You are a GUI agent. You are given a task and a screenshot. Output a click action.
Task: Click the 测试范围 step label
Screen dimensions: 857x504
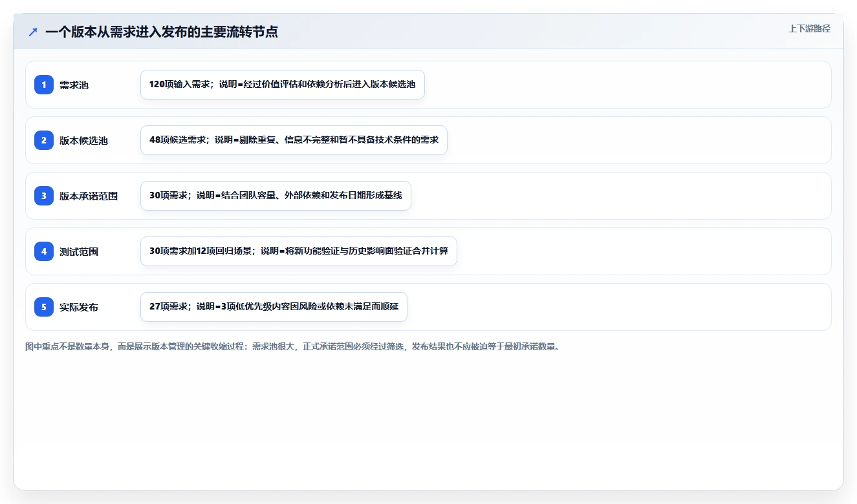point(79,251)
